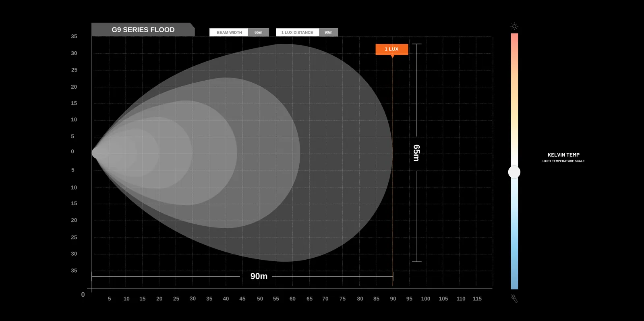
Task: Click the 90m value next to 1 LUX DISTANCE
Action: point(328,33)
